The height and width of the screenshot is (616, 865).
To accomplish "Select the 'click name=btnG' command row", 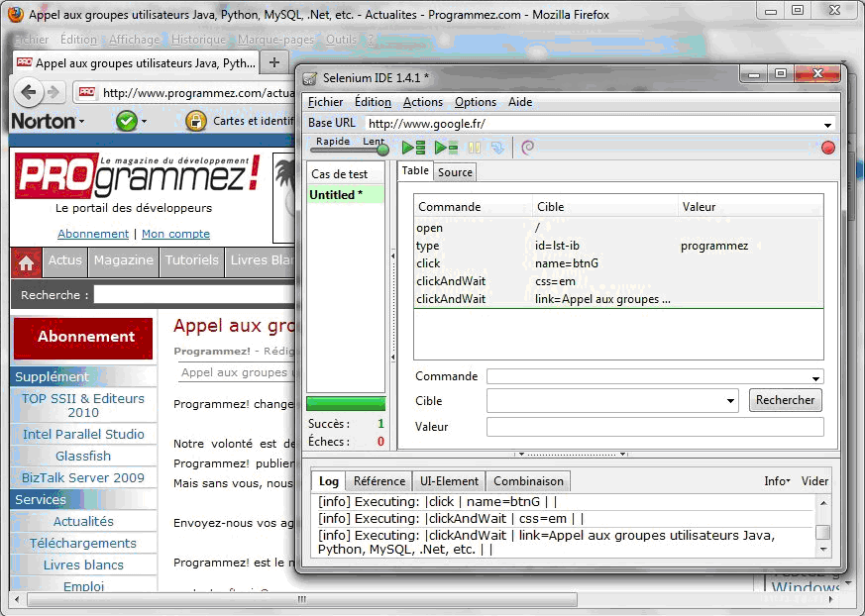I will pyautogui.click(x=618, y=263).
